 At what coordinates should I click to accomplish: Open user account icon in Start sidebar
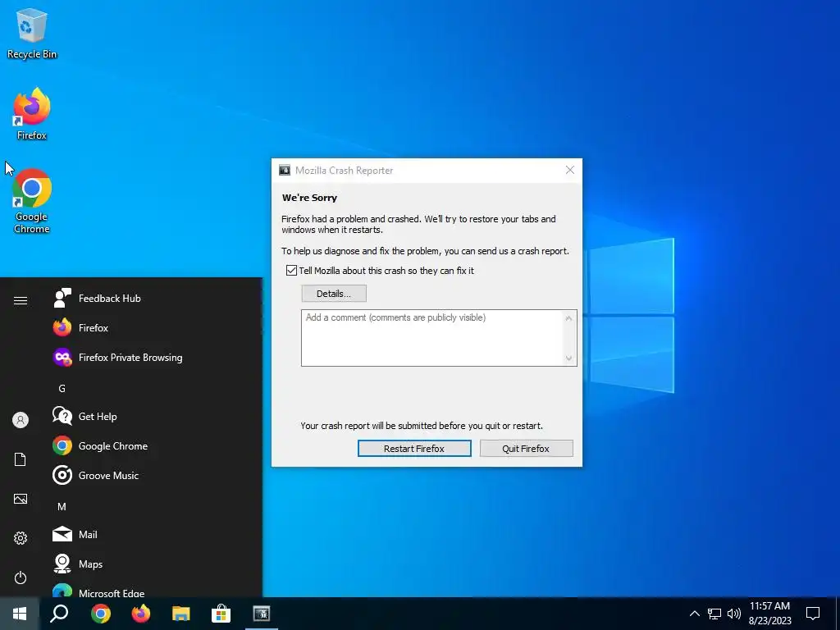tap(21, 420)
